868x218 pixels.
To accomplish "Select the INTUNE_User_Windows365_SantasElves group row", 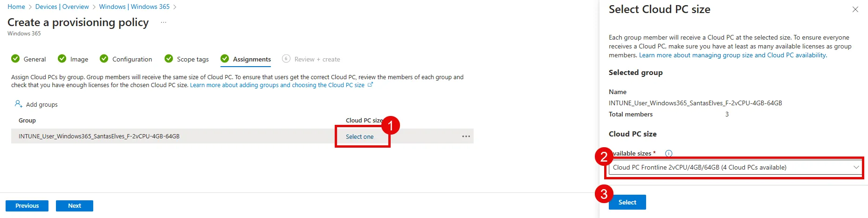I will (x=242, y=136).
